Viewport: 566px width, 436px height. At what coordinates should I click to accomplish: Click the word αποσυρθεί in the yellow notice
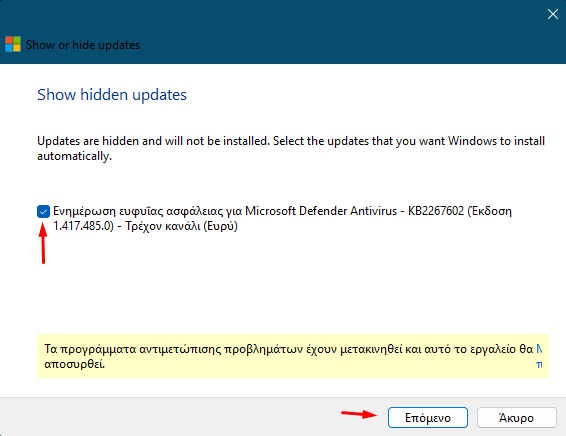click(74, 364)
